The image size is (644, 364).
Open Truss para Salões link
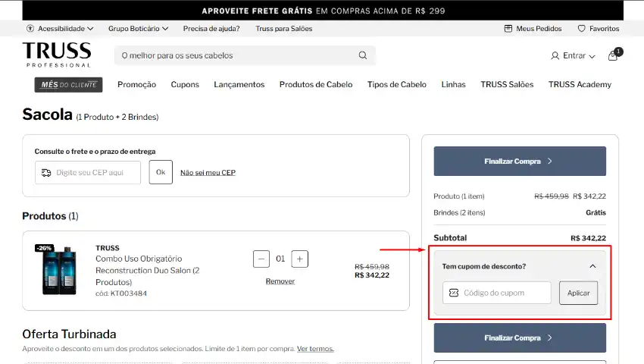tap(284, 28)
